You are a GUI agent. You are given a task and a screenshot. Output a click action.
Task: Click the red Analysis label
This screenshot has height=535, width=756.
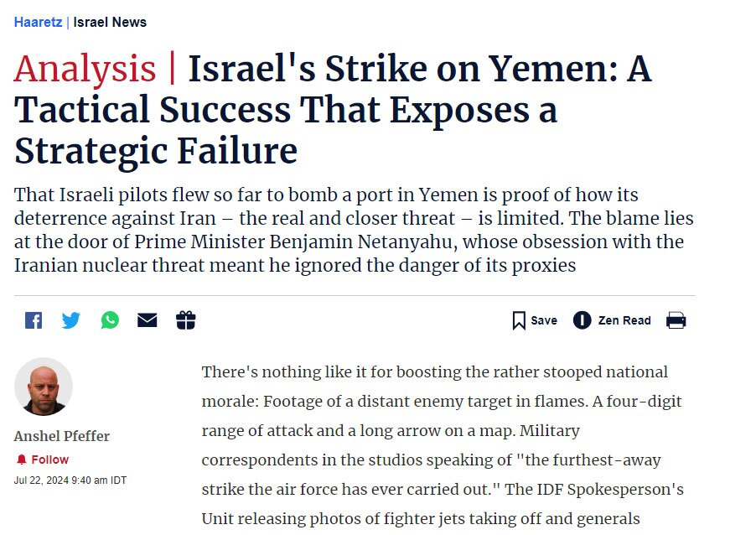[x=85, y=69]
